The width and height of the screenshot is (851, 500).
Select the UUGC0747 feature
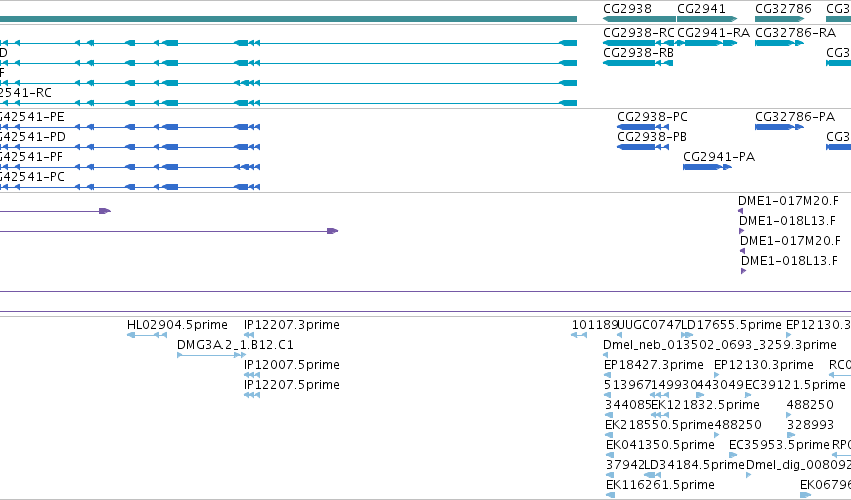[x=649, y=325]
